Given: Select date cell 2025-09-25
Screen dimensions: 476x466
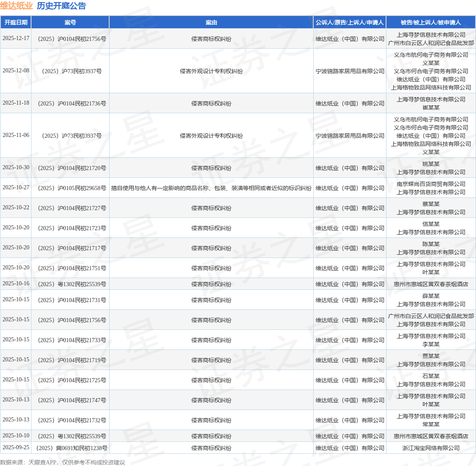Looking at the screenshot, I should (x=16, y=447).
